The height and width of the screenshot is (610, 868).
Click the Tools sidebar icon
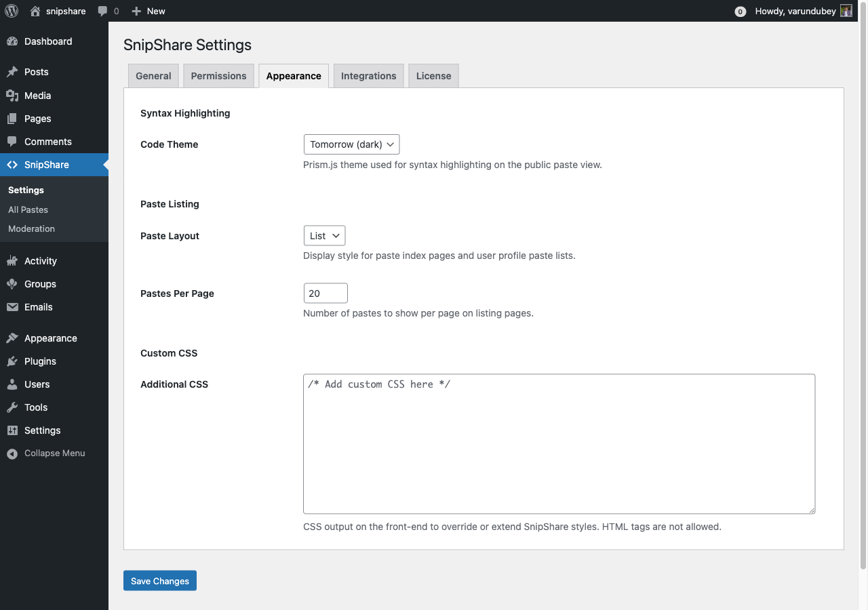click(x=14, y=407)
